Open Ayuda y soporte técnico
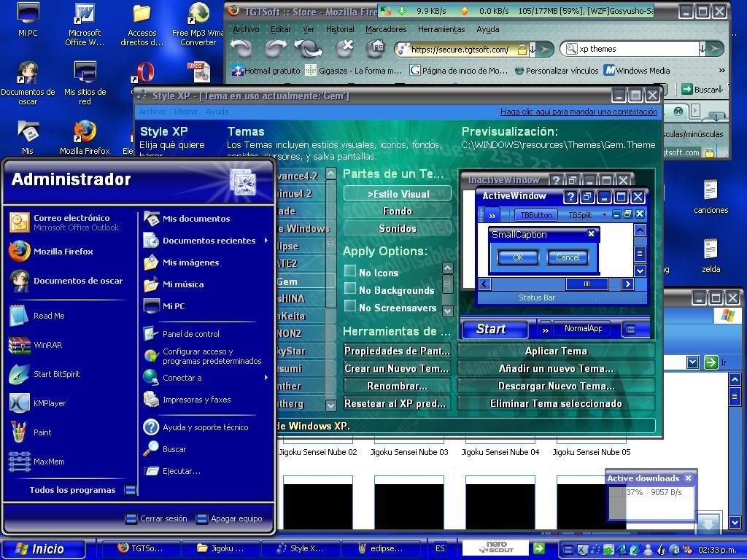Screen dimensions: 747x560 click(x=196, y=427)
